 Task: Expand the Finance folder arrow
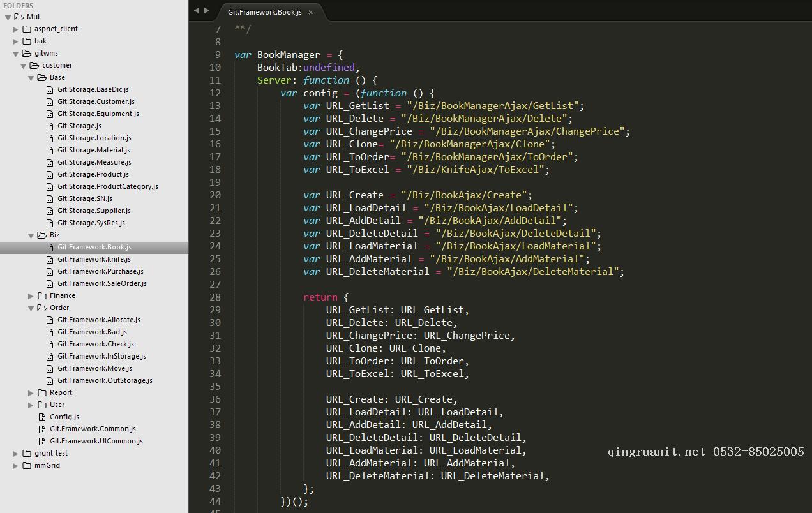coord(31,295)
